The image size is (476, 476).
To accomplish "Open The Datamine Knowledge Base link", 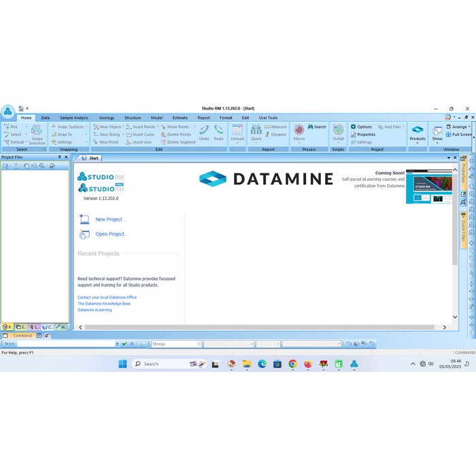I will [104, 303].
